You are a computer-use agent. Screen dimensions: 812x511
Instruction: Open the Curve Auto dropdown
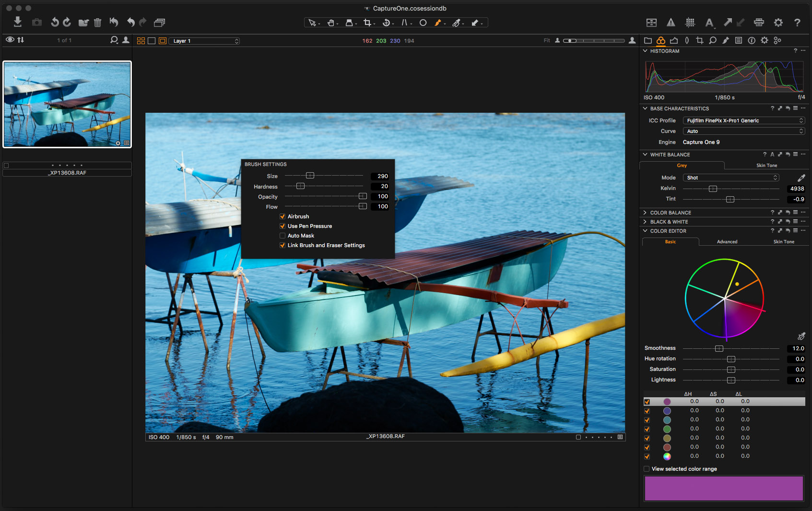(x=743, y=131)
